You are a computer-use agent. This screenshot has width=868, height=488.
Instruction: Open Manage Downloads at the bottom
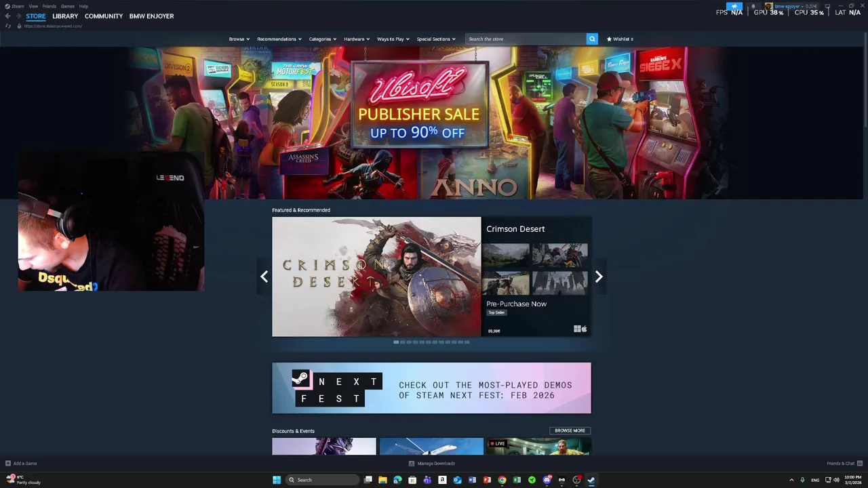[432, 464]
